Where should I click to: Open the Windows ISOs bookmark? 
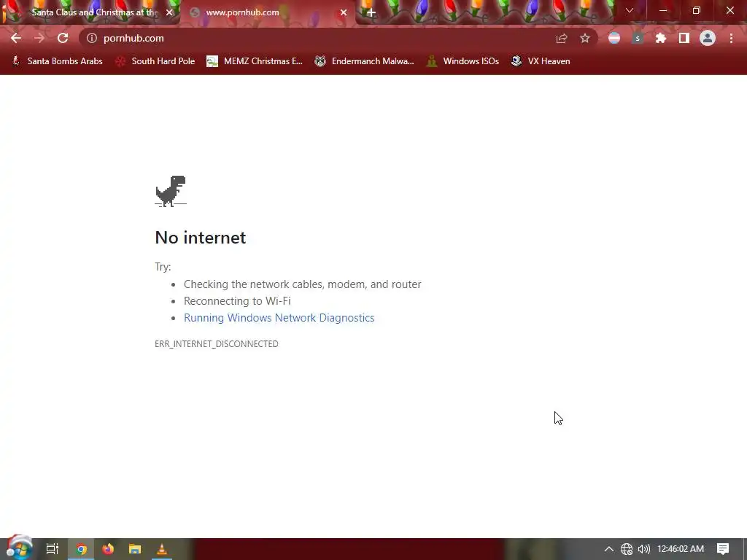pyautogui.click(x=462, y=61)
